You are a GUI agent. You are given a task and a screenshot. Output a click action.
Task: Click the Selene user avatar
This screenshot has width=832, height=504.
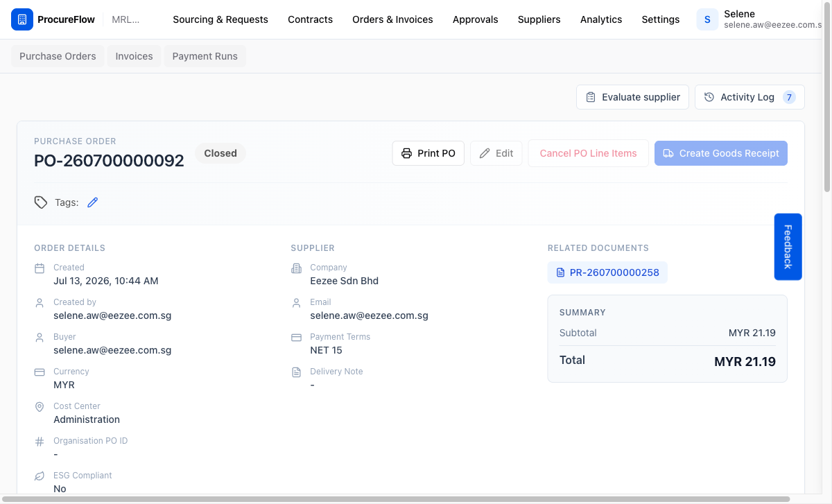707,19
